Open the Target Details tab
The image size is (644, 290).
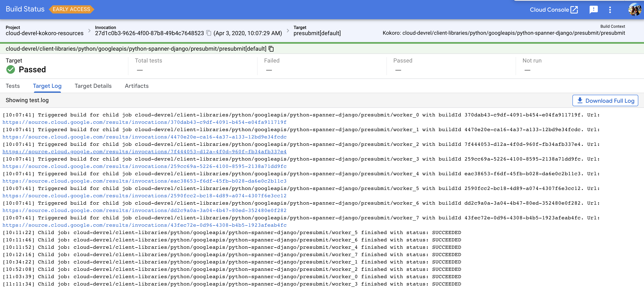click(93, 86)
